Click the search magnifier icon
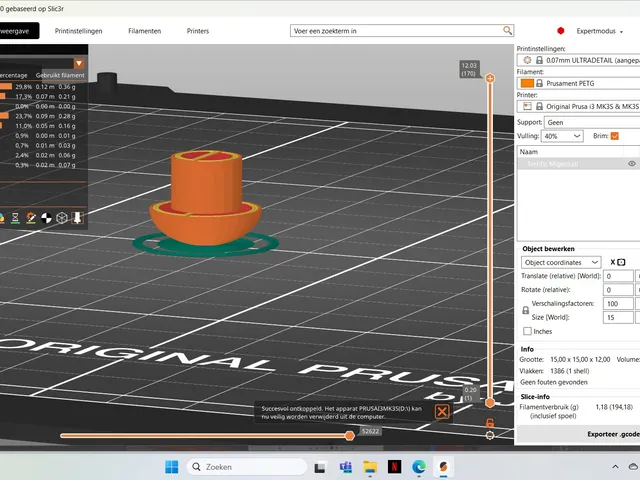Screen dimensions: 640x480 tap(507, 31)
